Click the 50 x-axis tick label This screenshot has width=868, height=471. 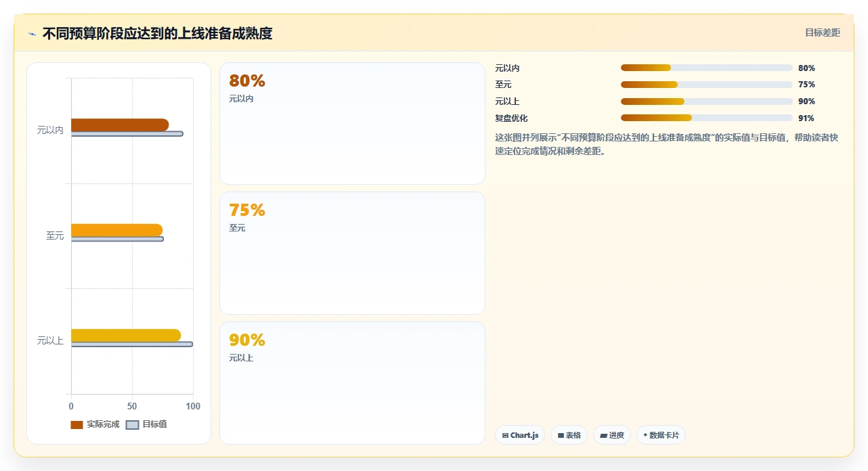[132, 407]
